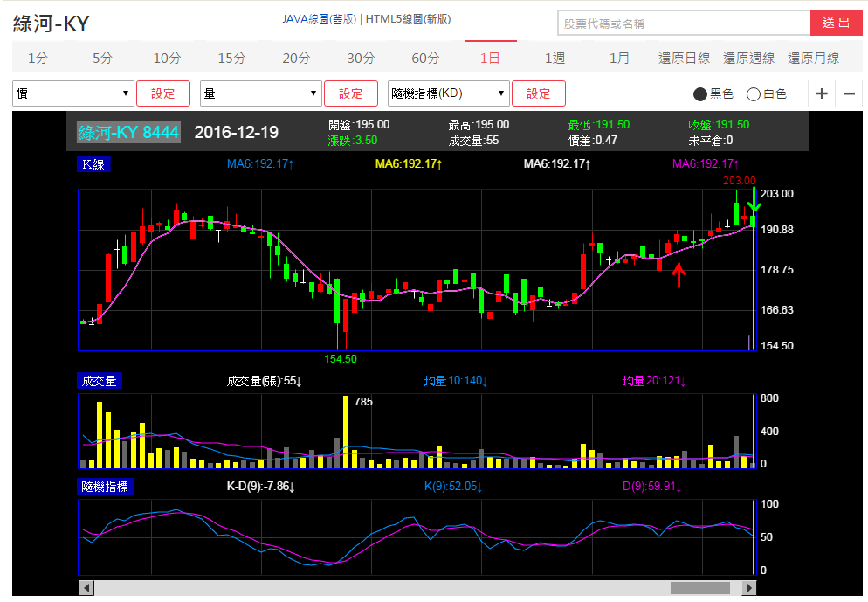
Task: Click 均量 10:140 readout
Action: pyautogui.click(x=456, y=381)
